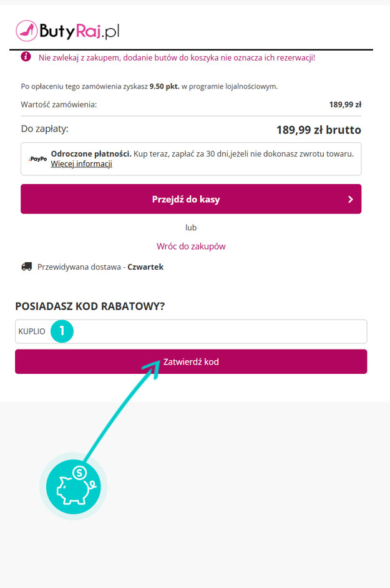This screenshot has width=390, height=588.
Task: Click the delivery truck icon
Action: 26,267
